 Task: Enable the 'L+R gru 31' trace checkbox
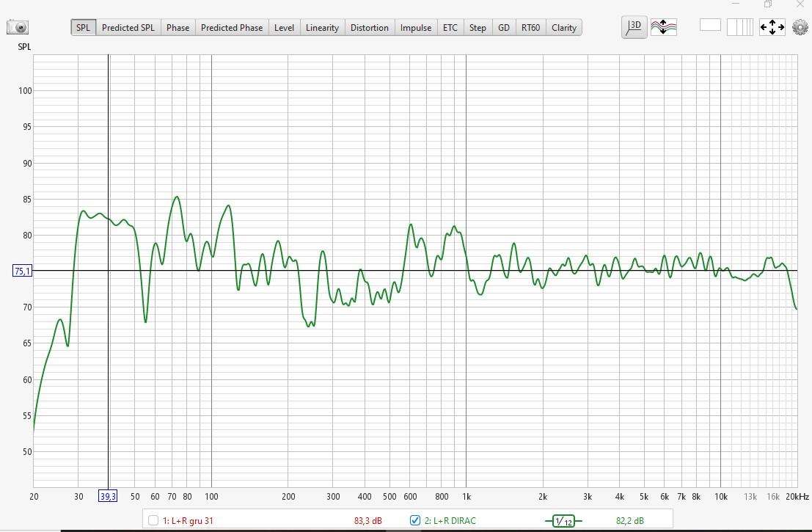pos(153,521)
